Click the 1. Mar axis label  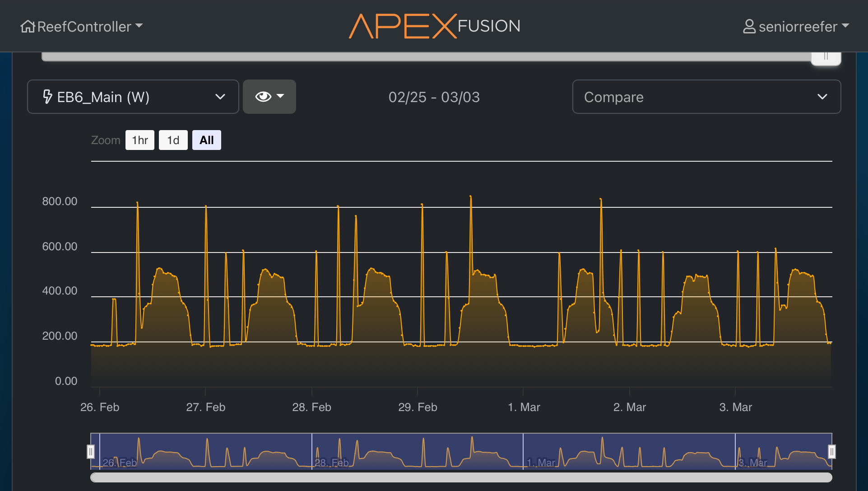(x=524, y=407)
